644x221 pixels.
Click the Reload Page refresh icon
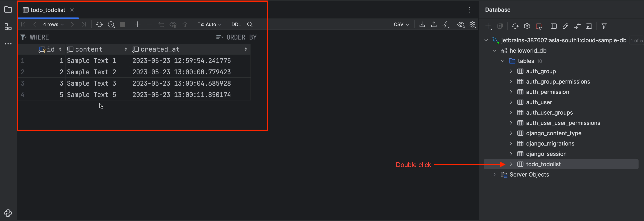pyautogui.click(x=99, y=25)
